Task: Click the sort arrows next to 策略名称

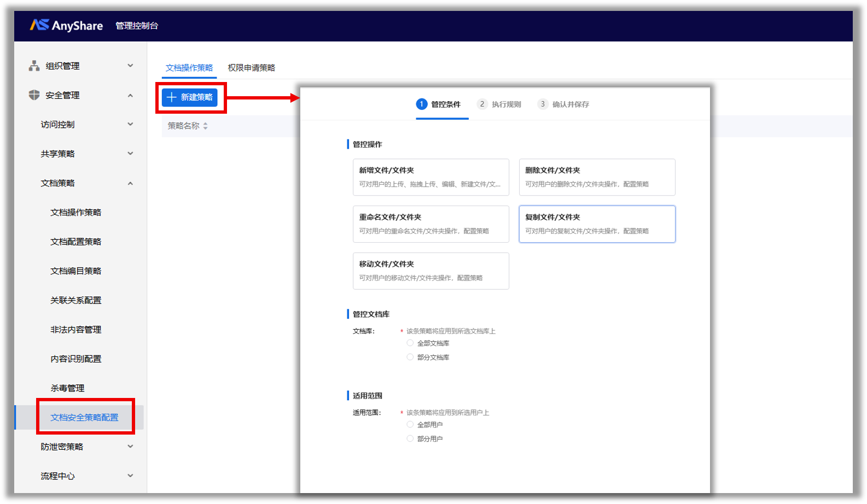Action: pos(205,126)
